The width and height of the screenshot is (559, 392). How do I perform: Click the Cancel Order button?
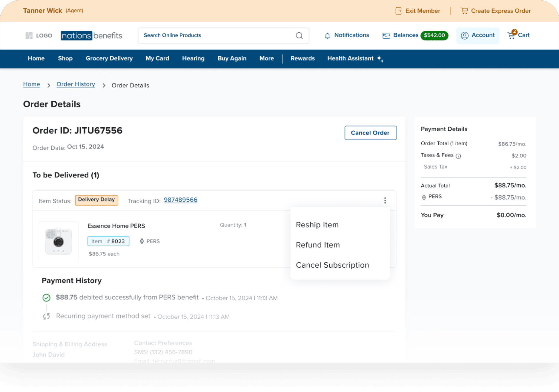tap(370, 132)
